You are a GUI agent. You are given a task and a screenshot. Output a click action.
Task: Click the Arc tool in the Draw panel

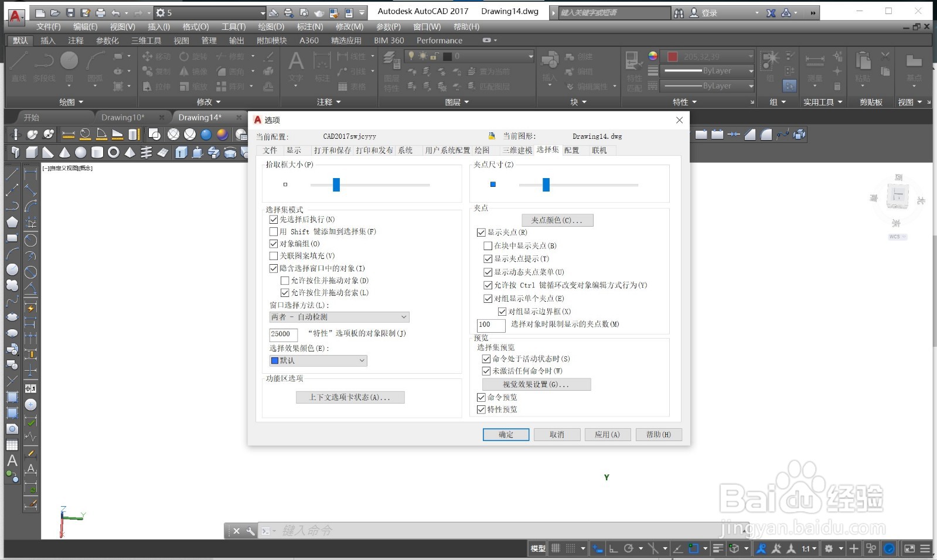pos(95,65)
